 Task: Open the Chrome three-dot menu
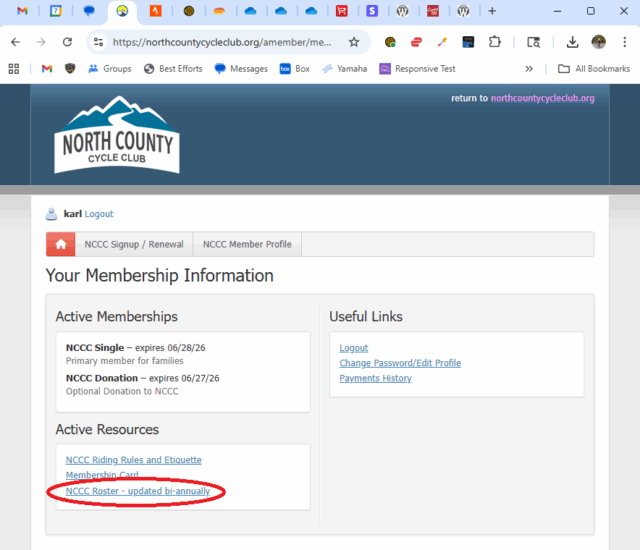click(x=624, y=42)
